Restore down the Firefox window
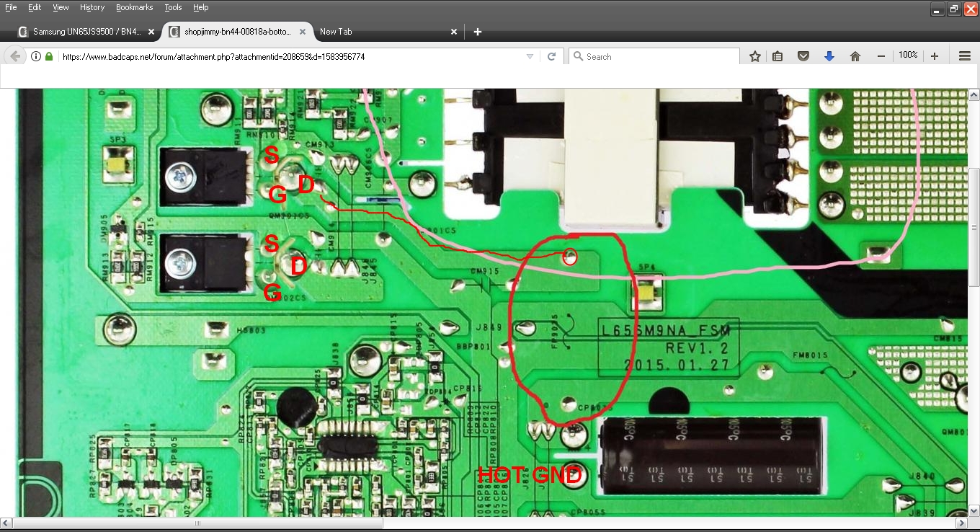 click(x=954, y=9)
